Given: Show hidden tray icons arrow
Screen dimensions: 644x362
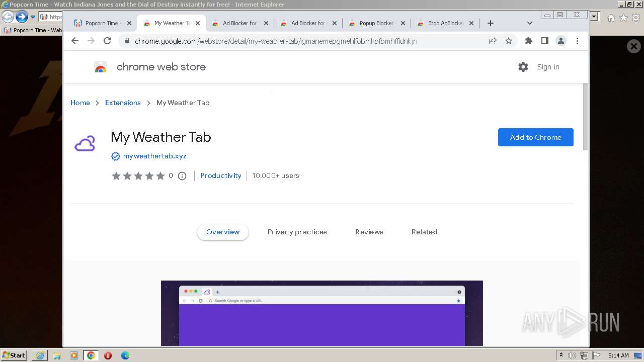Looking at the screenshot, I should [561, 355].
